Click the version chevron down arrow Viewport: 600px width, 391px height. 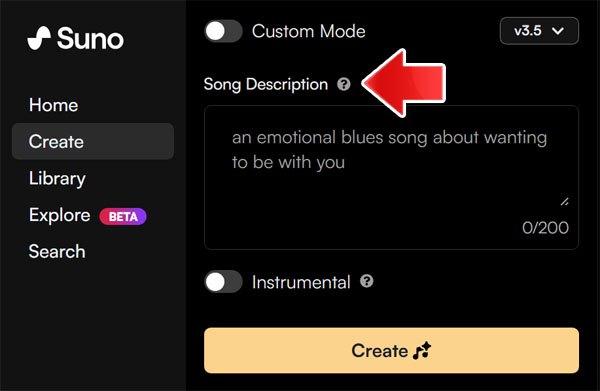(558, 31)
